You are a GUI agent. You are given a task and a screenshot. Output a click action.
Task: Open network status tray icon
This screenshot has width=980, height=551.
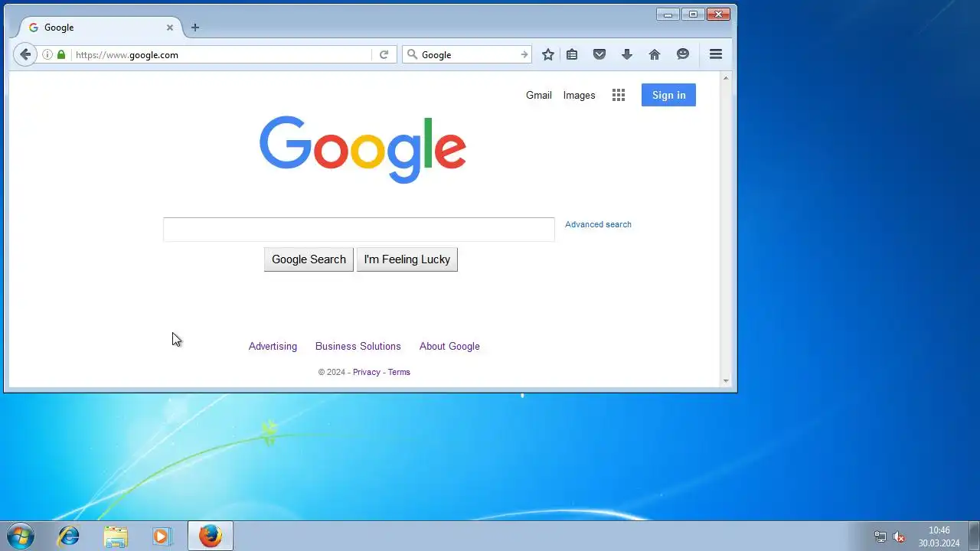(880, 537)
